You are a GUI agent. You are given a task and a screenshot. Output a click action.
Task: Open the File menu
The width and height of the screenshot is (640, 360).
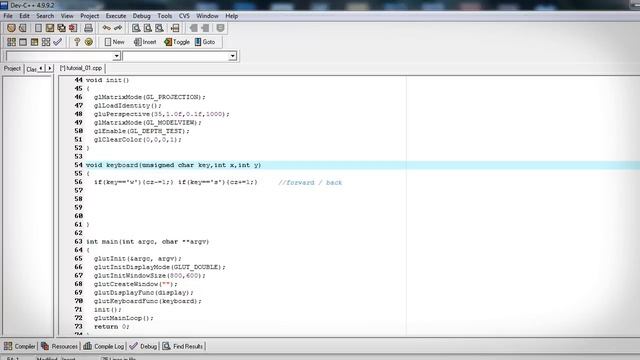[x=8, y=16]
